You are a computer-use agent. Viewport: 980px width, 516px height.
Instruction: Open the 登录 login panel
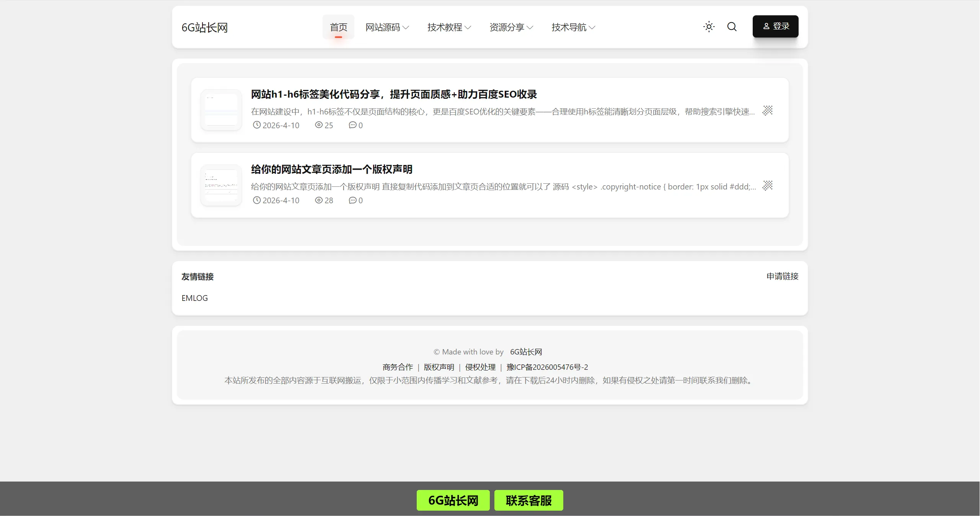click(775, 26)
